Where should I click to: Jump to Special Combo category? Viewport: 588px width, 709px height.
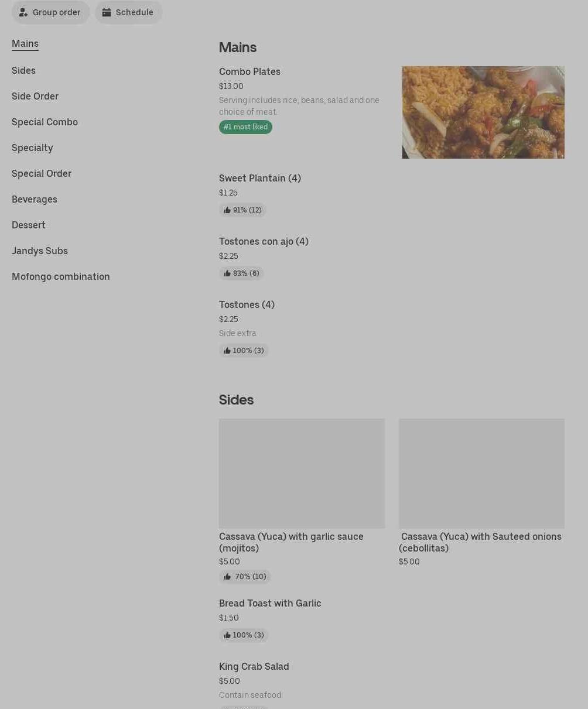point(45,122)
